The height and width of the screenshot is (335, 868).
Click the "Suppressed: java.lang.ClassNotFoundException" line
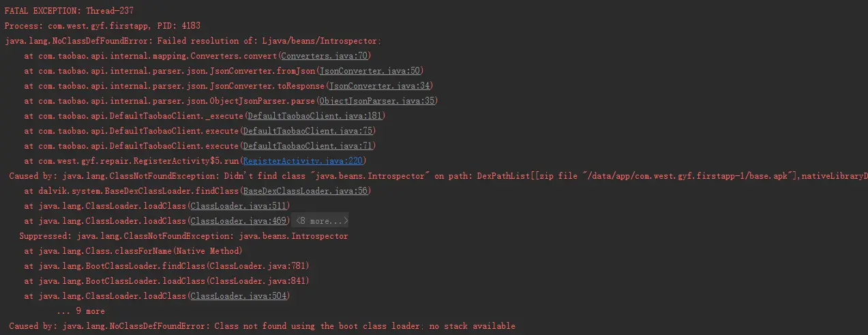(x=184, y=236)
